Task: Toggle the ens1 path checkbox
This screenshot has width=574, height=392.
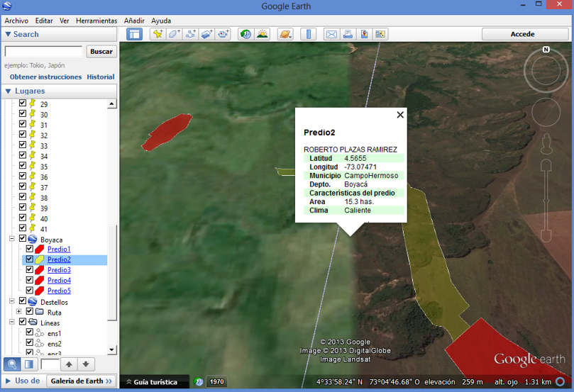Action: pos(30,332)
